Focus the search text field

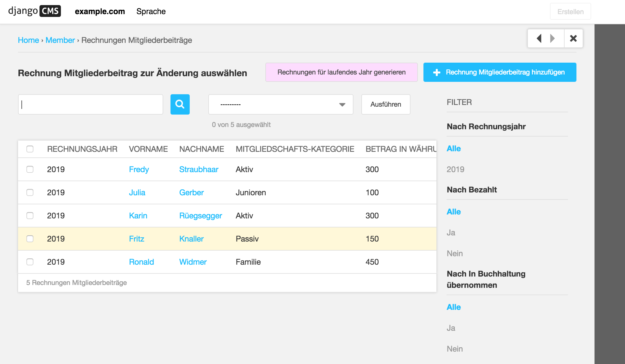pos(91,104)
